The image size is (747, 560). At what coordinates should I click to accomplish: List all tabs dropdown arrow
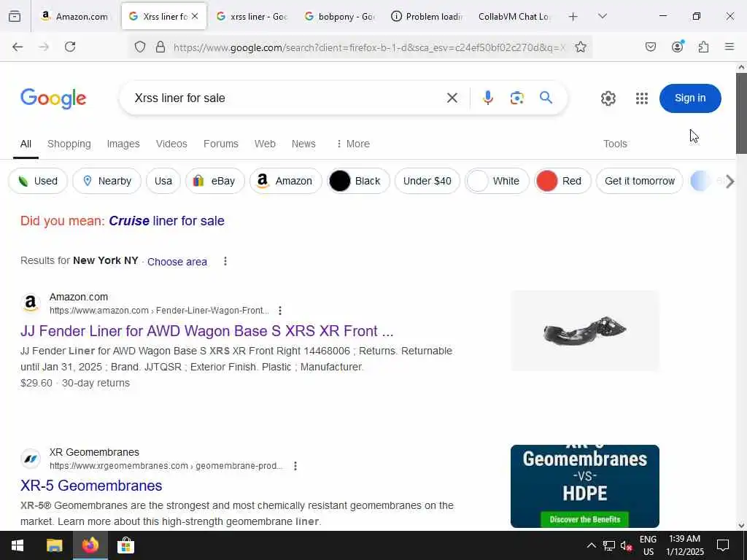(603, 16)
